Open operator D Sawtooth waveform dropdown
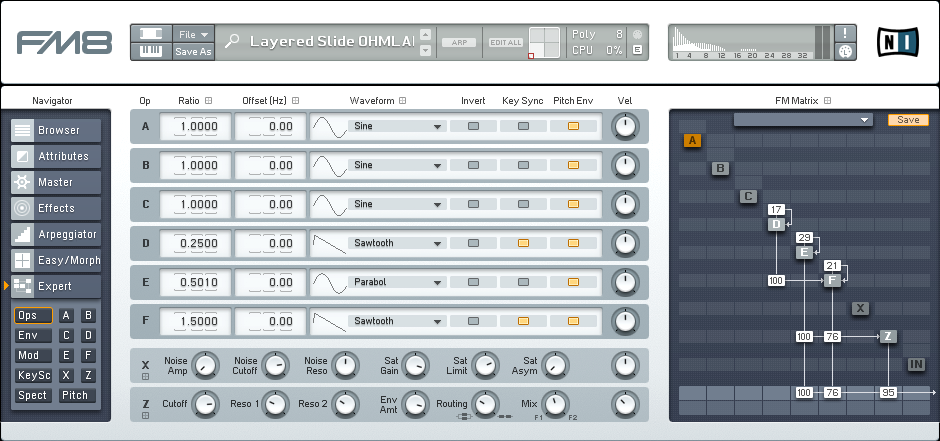 pyautogui.click(x=397, y=243)
